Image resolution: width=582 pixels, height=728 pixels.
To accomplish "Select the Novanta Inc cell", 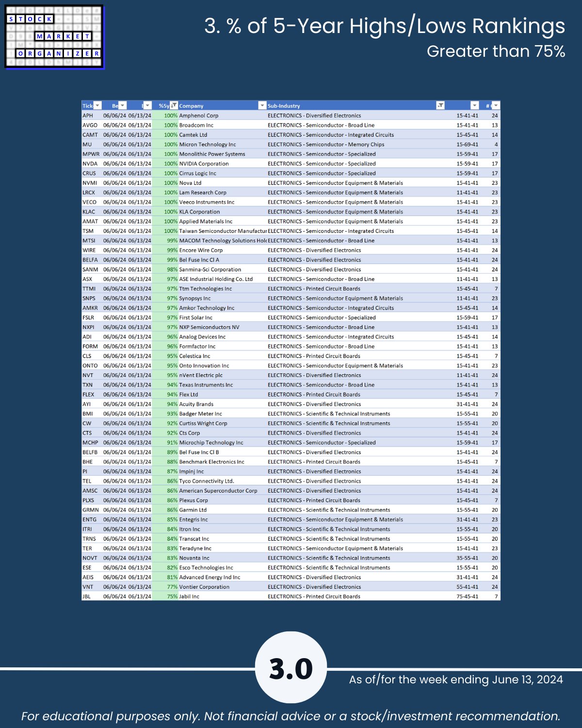I will (x=194, y=558).
